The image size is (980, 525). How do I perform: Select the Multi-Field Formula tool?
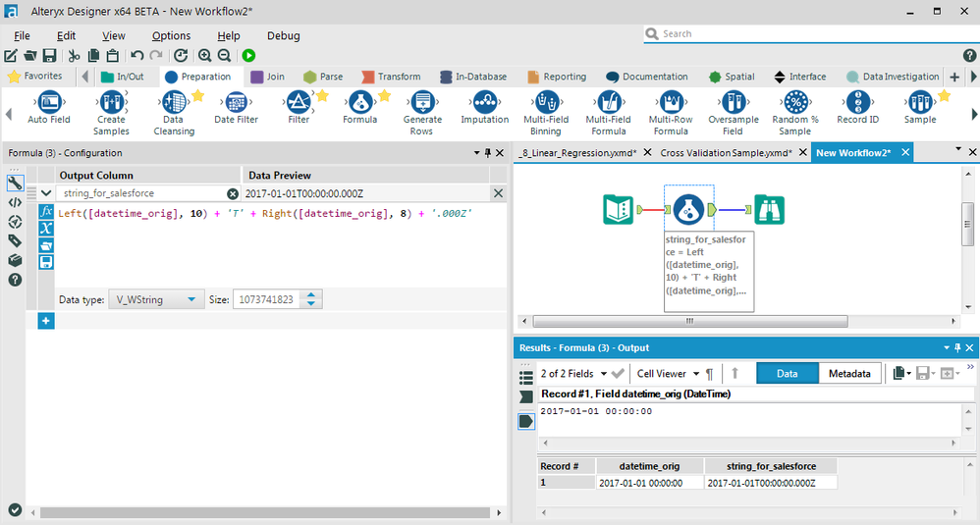pos(609,113)
